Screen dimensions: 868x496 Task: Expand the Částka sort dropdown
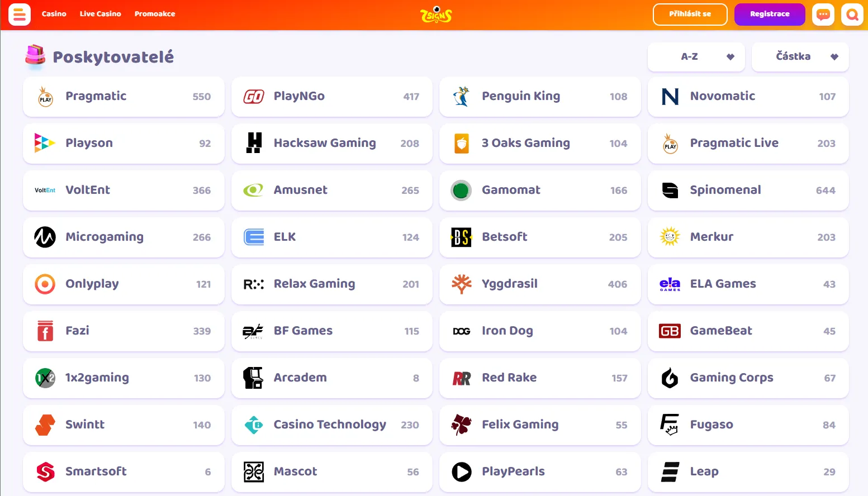point(800,56)
